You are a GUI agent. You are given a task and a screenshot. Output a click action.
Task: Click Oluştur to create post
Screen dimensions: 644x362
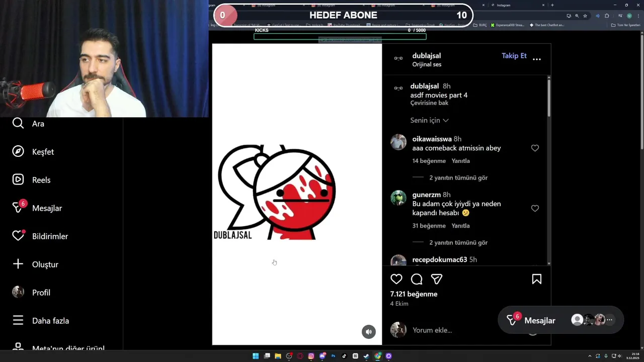pos(35,264)
